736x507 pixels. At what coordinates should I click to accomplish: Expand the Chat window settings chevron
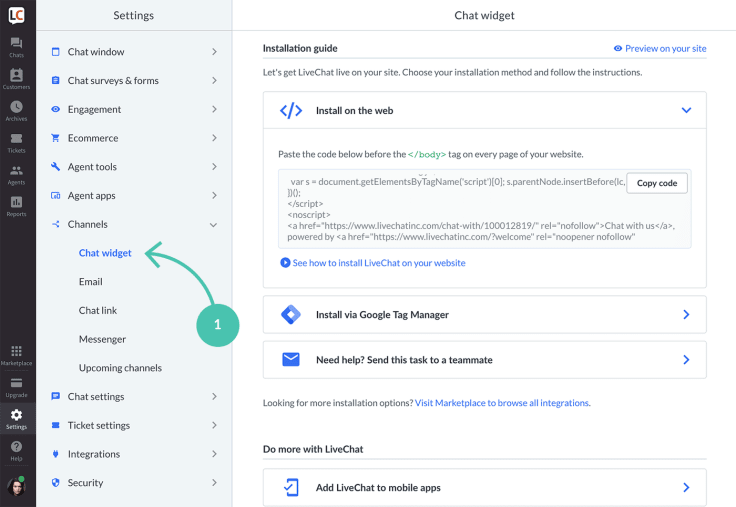(214, 52)
